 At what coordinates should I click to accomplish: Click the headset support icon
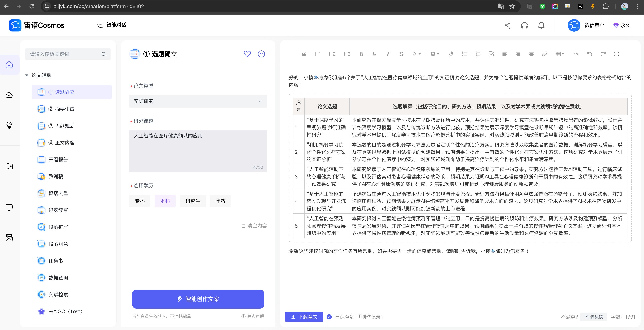click(524, 25)
